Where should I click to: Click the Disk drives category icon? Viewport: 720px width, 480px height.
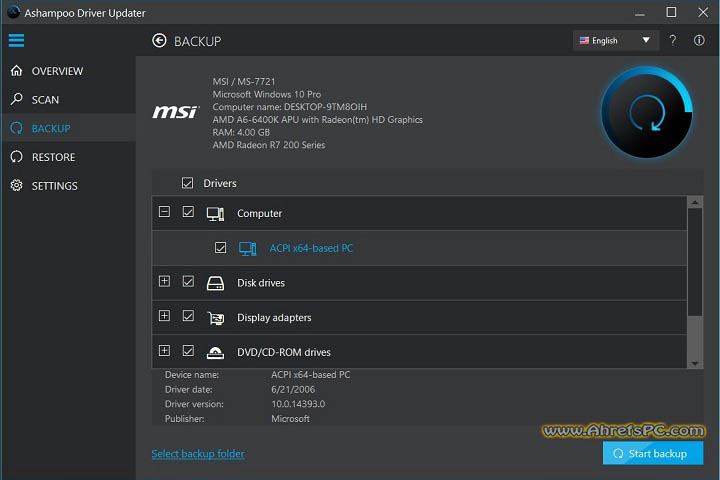click(215, 283)
